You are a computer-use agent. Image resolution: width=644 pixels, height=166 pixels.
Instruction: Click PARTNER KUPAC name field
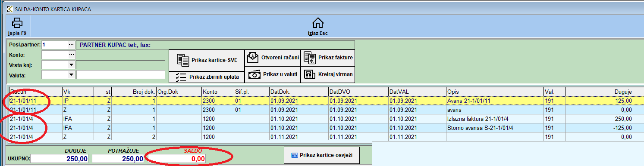tap(215, 45)
